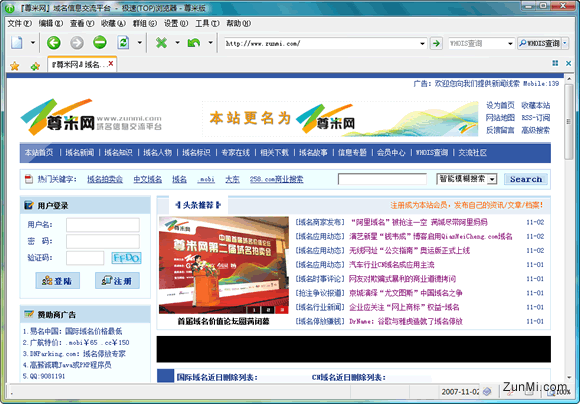Screen dimensions: 580x404
Task: Click the 注册 register button
Action: [117, 281]
